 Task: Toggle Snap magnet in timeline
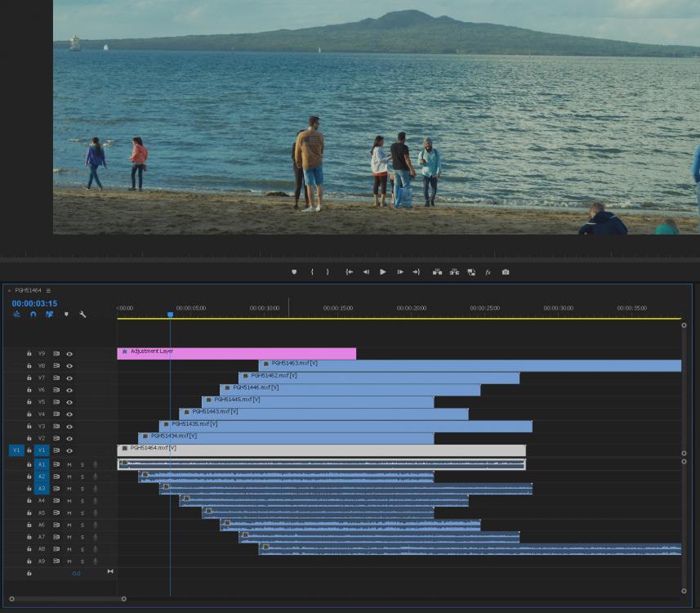(x=33, y=315)
